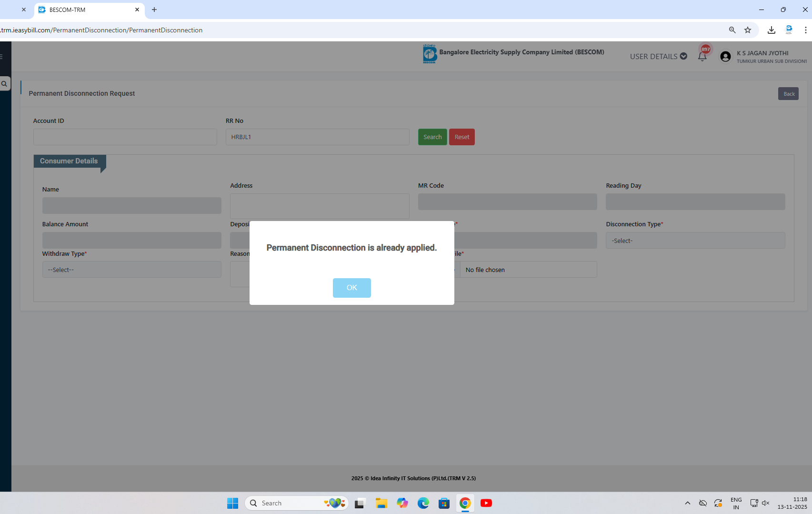
Task: Click the green Search button
Action: click(432, 137)
